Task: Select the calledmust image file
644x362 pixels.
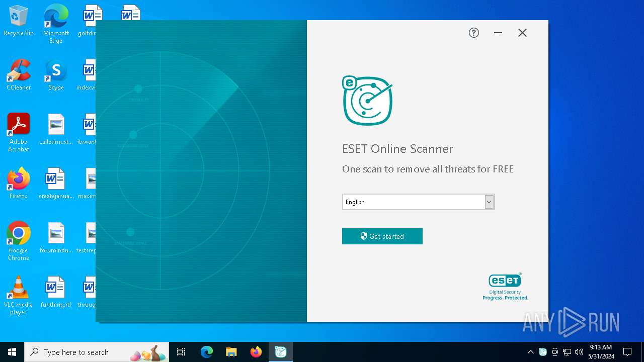Action: pos(56,129)
